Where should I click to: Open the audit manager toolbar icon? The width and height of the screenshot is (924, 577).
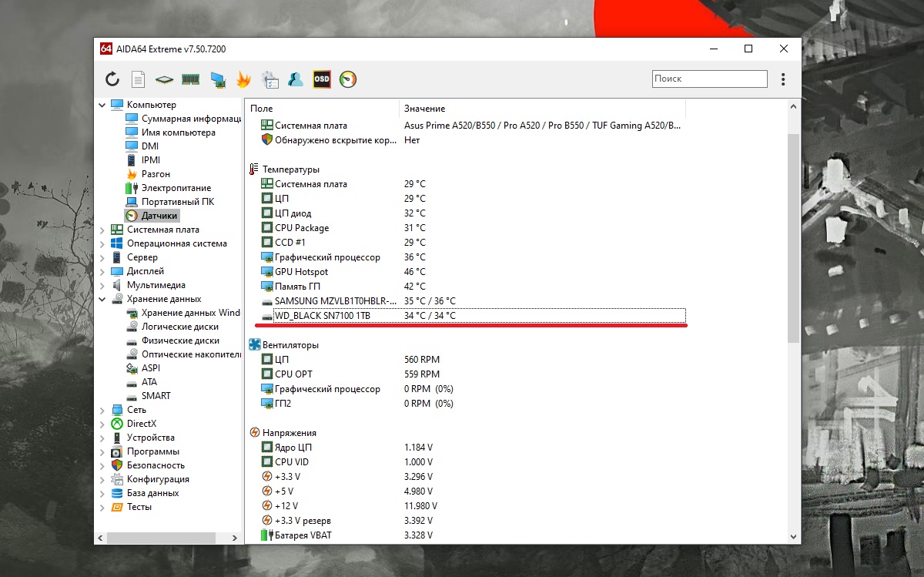pyautogui.click(x=269, y=79)
